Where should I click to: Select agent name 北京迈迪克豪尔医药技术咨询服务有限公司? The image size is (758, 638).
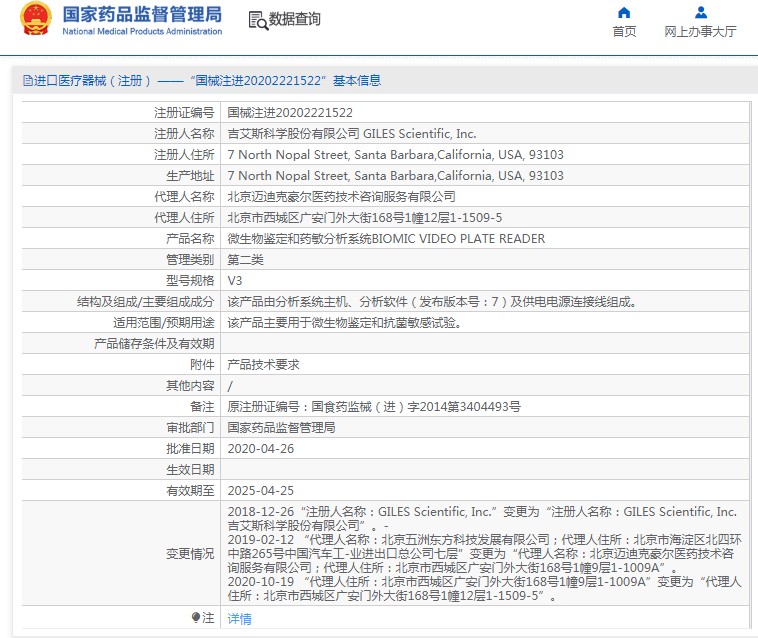tap(341, 197)
